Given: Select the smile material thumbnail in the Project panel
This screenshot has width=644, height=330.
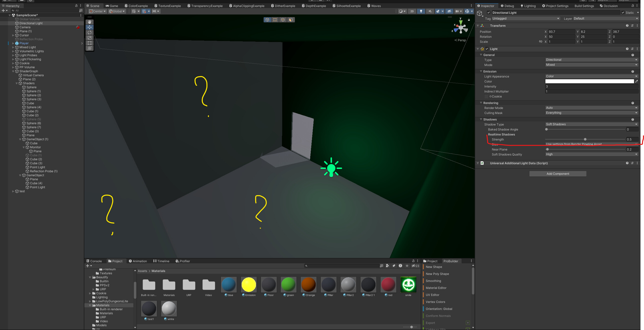Looking at the screenshot, I should pyautogui.click(x=408, y=285).
